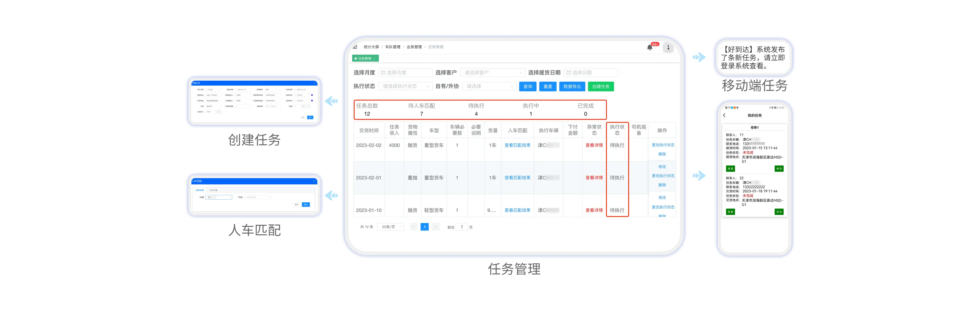Click the green 创建任务 button
Image resolution: width=980 pixels, height=317 pixels.
click(x=601, y=86)
